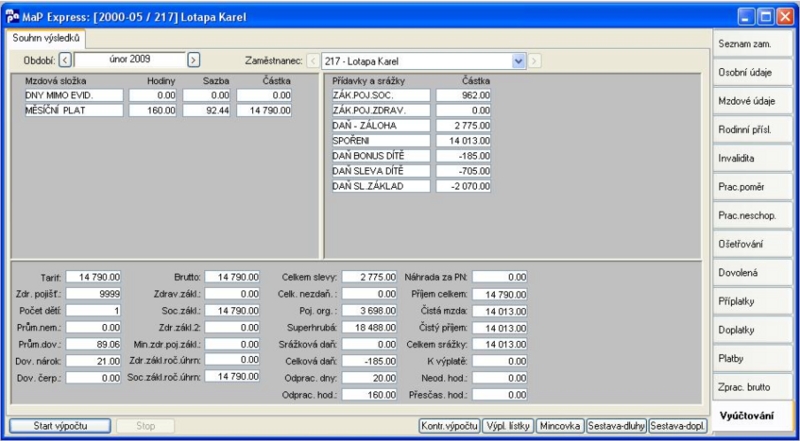Open Příplatky side tab
800x441 pixels.
pos(753,301)
